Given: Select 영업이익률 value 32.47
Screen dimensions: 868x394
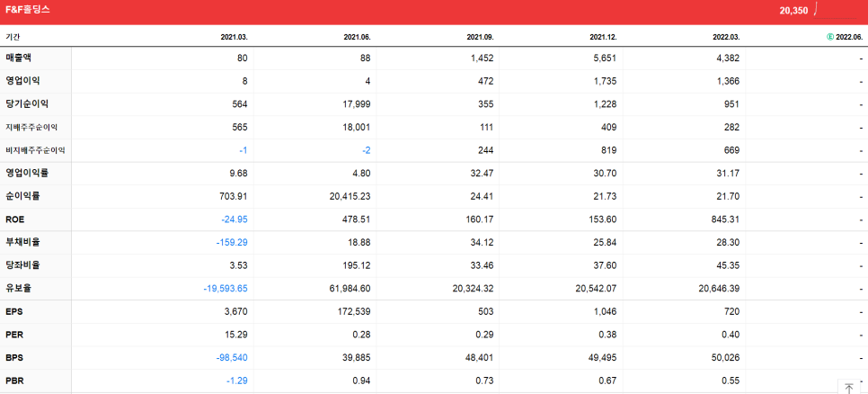Looking at the screenshot, I should 482,174.
